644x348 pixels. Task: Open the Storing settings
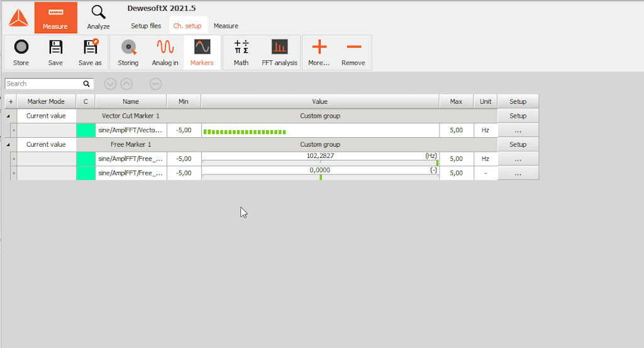[128, 53]
